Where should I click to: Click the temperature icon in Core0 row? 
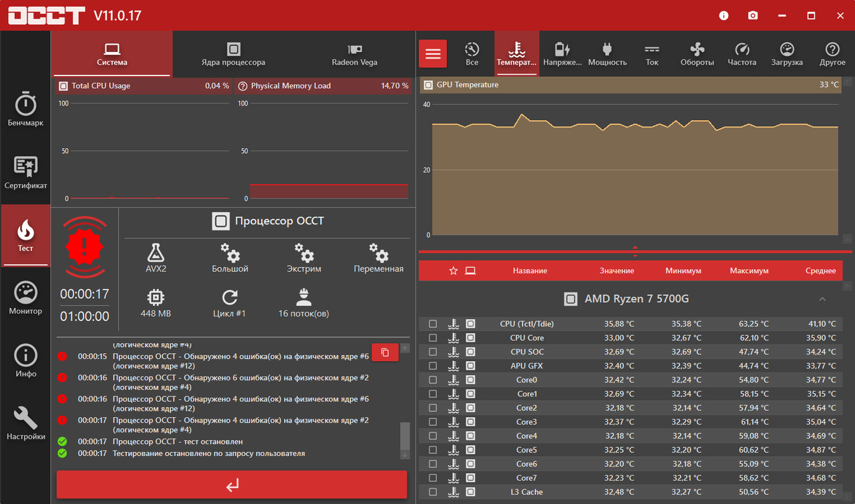pyautogui.click(x=454, y=380)
